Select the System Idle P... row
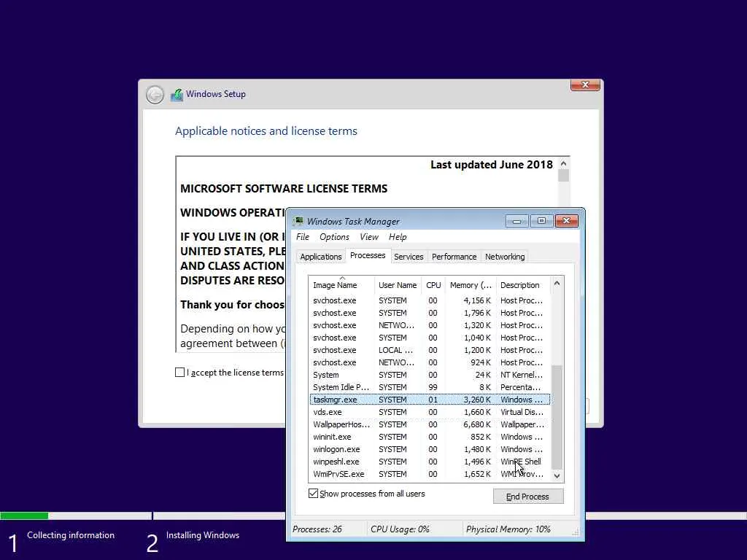747x560 pixels. 430,387
